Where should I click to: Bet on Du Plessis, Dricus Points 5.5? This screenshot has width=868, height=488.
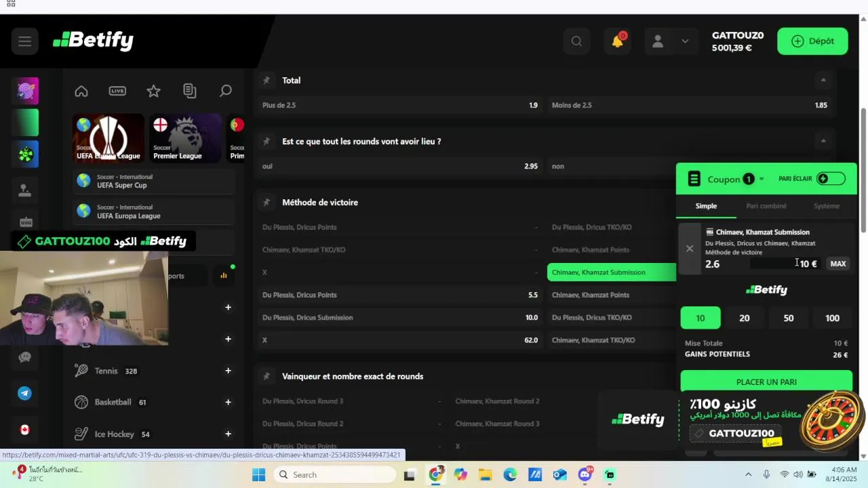(400, 295)
